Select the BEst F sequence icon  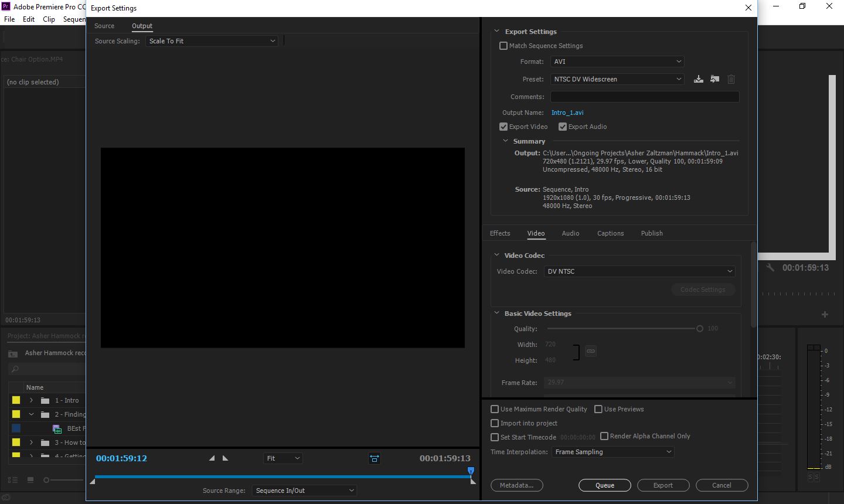[x=57, y=428]
